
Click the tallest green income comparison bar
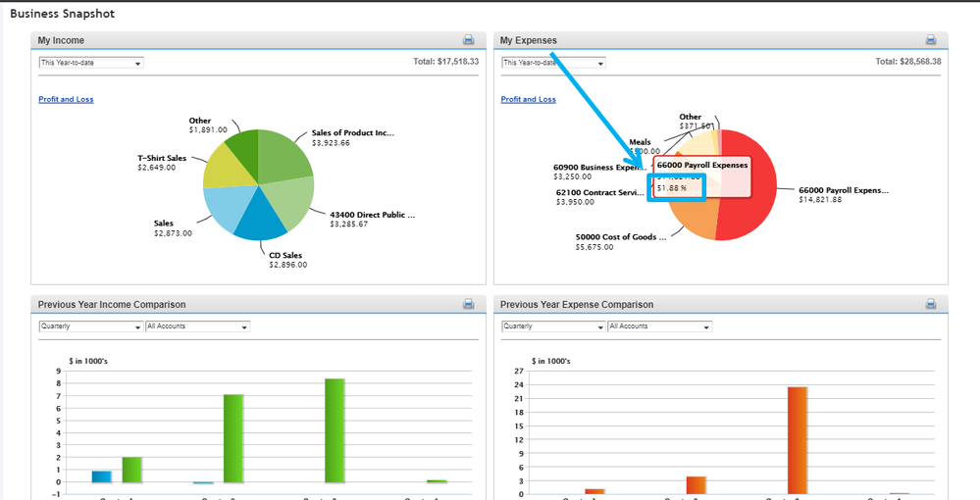(x=335, y=430)
